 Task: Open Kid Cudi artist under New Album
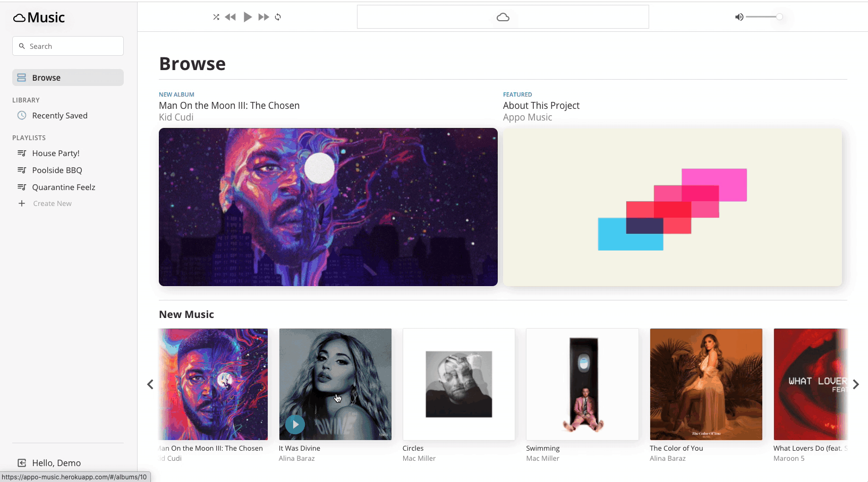pos(176,117)
